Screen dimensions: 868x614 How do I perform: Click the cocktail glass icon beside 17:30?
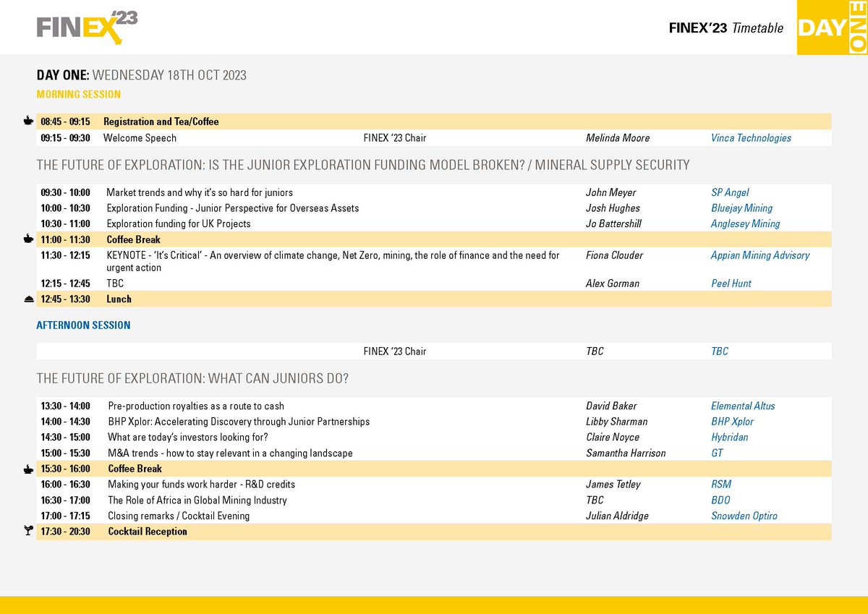click(x=27, y=532)
